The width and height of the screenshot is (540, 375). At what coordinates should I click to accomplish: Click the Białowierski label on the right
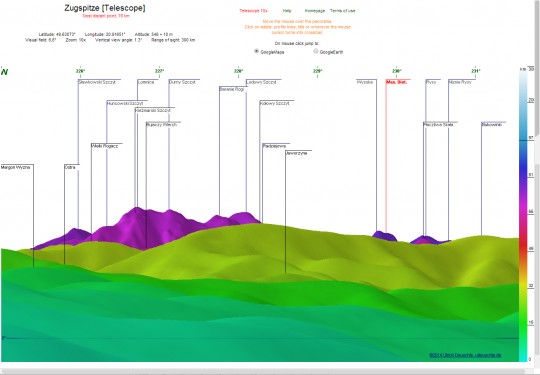(x=492, y=124)
